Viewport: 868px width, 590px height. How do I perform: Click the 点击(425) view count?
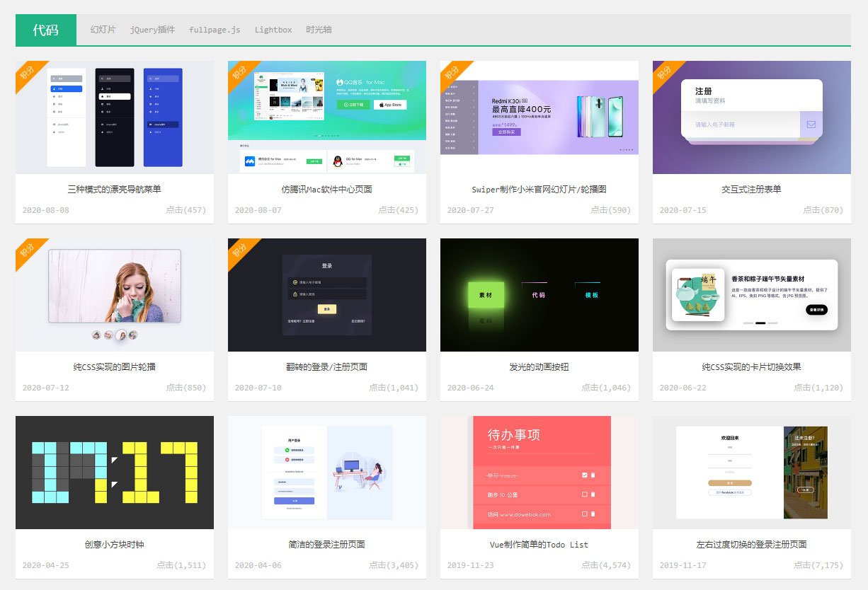pyautogui.click(x=399, y=210)
